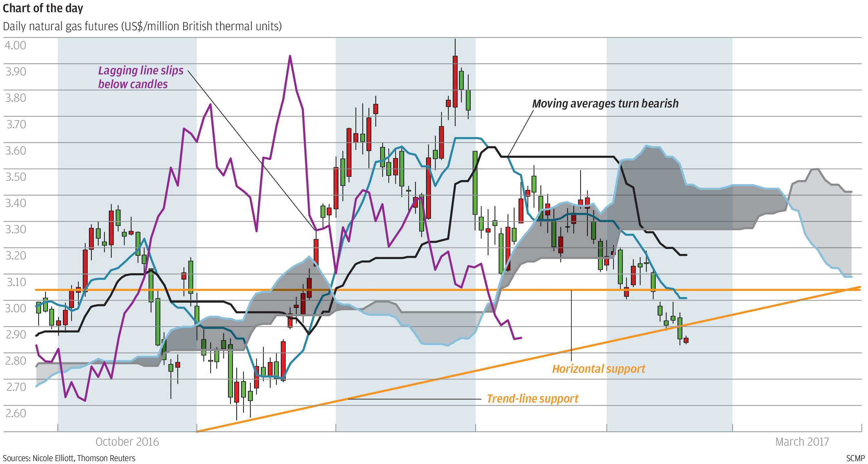This screenshot has width=868, height=464.
Task: Click the 'Moving averages turn bearish' annotation
Action: click(605, 103)
